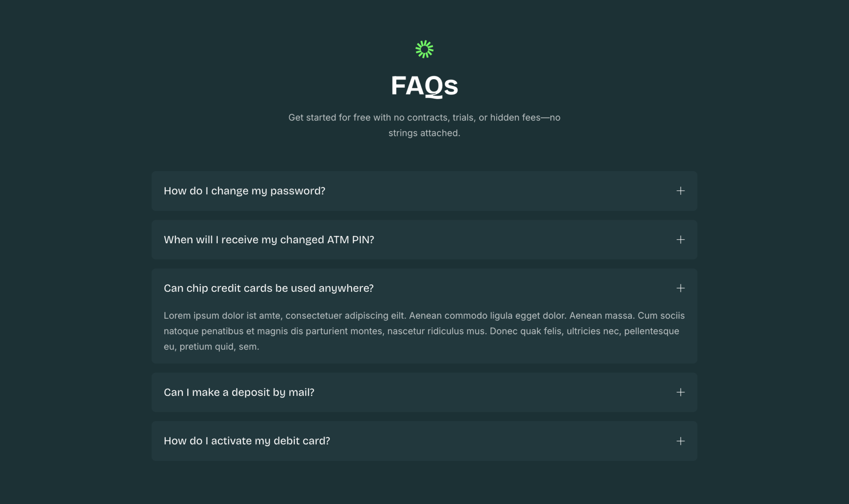Click empty middle area of the password question row
This screenshot has width=849, height=504.
[x=497, y=191]
